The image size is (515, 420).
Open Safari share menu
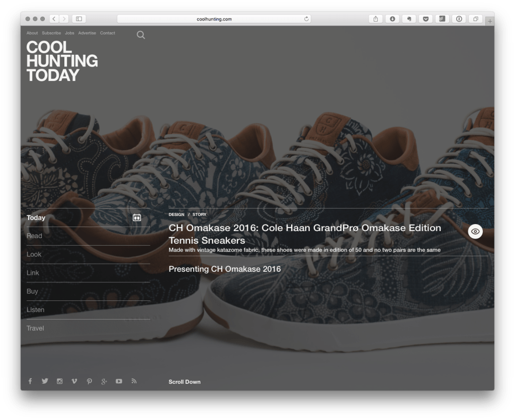click(x=376, y=19)
